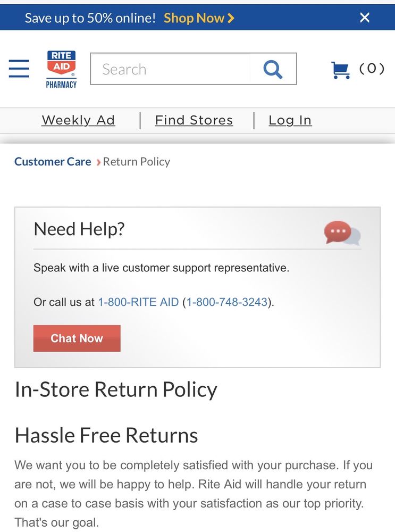Start a chat with Chat Now

click(77, 338)
